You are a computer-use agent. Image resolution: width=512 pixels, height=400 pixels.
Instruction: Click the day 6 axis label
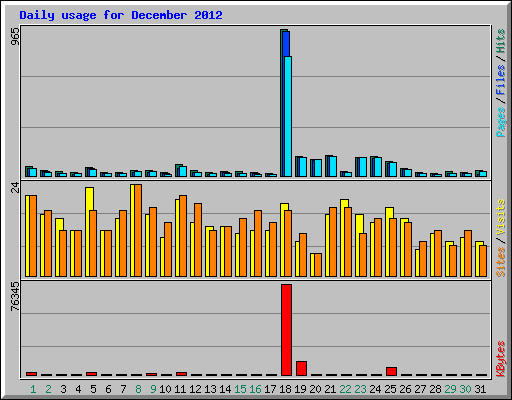tap(108, 389)
